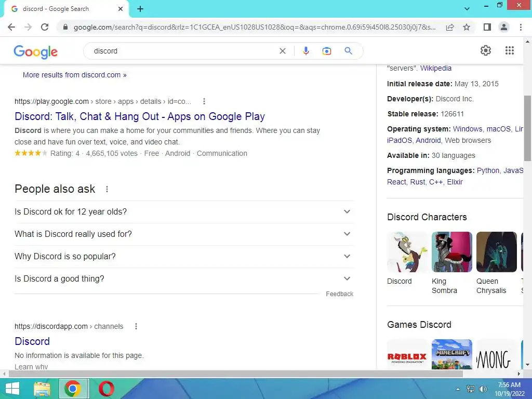Viewport: 532px width, 399px height.
Task: Click Chrome icon in taskbar
Action: [73, 389]
